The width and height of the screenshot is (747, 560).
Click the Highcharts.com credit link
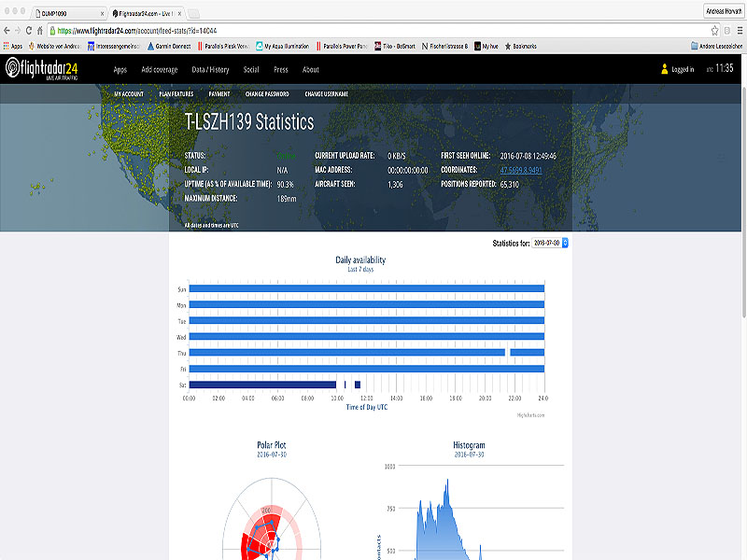[x=530, y=415]
